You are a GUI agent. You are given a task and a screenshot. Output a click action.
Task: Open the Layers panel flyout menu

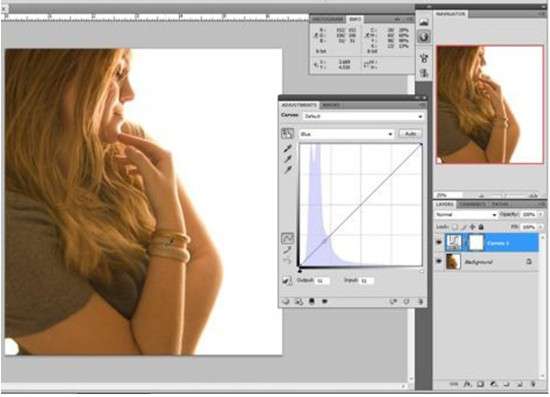point(542,204)
